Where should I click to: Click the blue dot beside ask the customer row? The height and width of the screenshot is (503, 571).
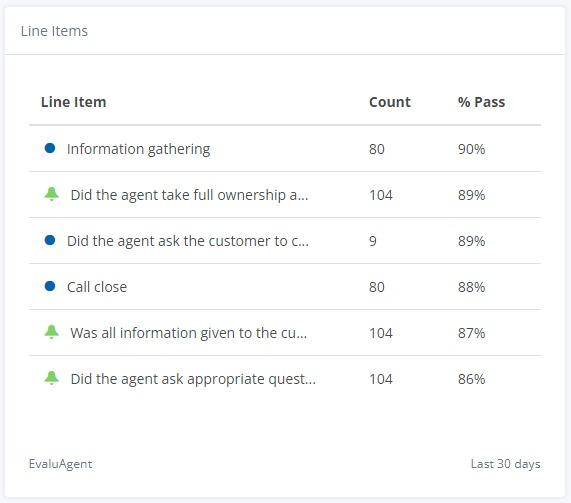[x=50, y=240]
